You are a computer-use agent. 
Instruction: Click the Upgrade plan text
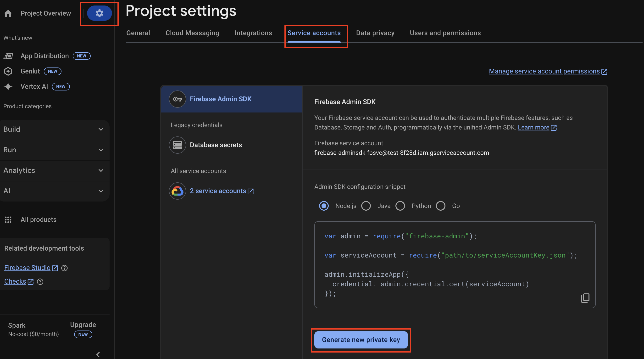click(83, 325)
